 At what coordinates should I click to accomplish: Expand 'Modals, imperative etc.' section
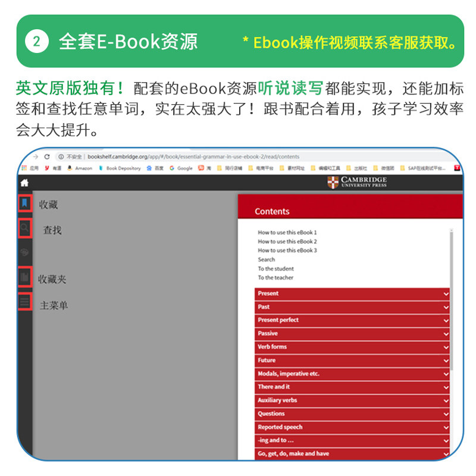(352, 374)
